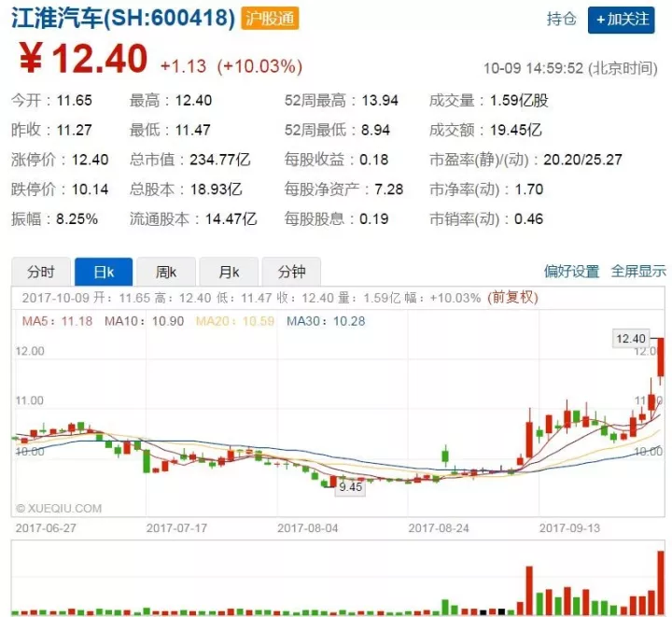
Task: Click the 今开 11.65 value
Action: tap(74, 100)
